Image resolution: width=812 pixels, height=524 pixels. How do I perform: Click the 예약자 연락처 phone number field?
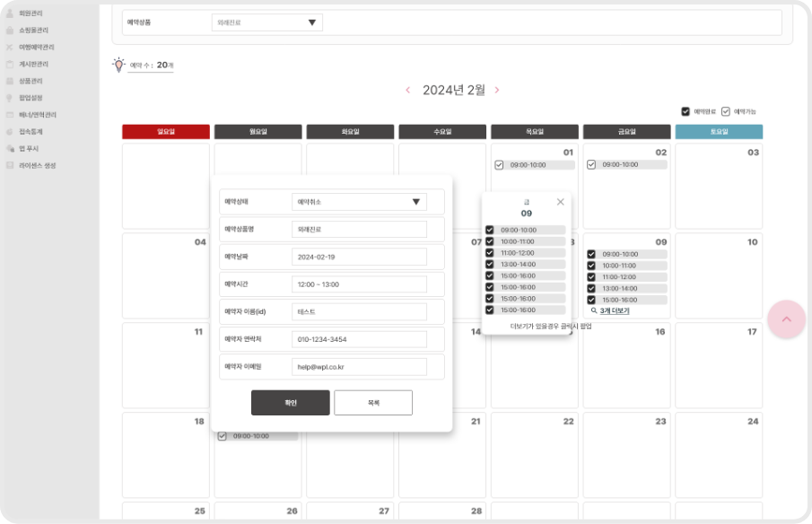(359, 339)
